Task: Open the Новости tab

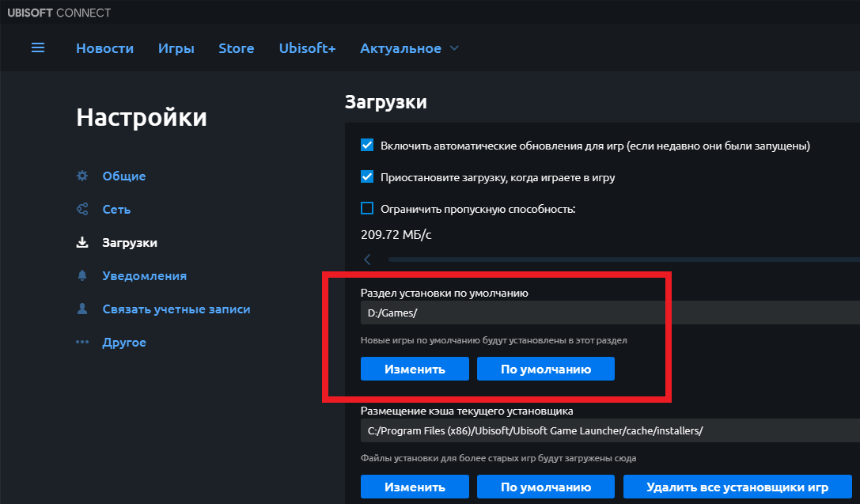Action: pyautogui.click(x=104, y=48)
